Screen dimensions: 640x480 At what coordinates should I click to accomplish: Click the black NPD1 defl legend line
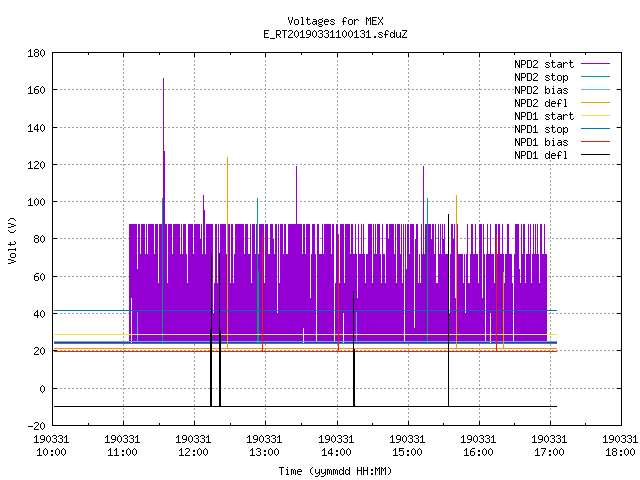[x=595, y=155]
